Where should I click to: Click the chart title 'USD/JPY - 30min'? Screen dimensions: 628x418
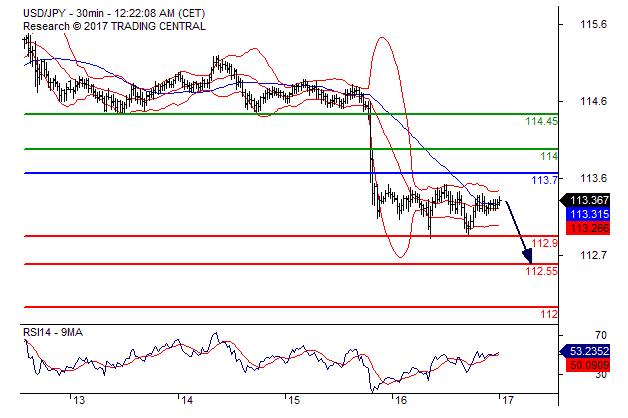[x=59, y=14]
